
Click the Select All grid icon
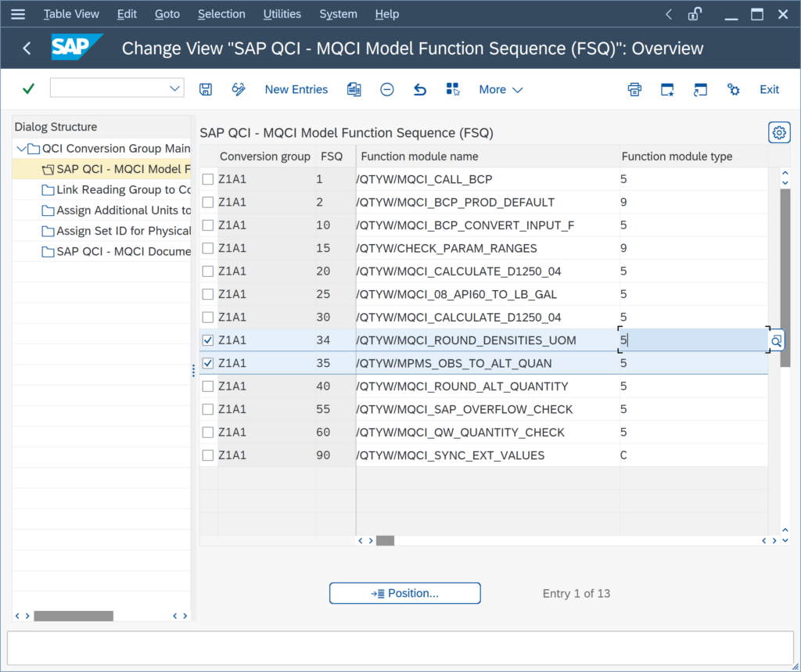(x=453, y=89)
